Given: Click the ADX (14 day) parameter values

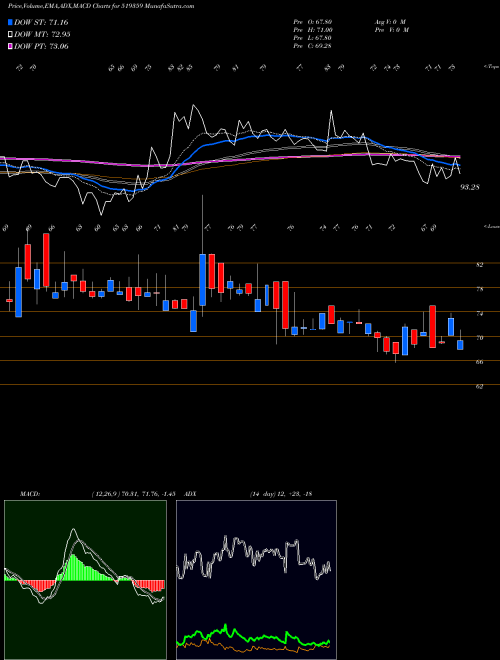Looking at the screenshot, I should tap(281, 494).
